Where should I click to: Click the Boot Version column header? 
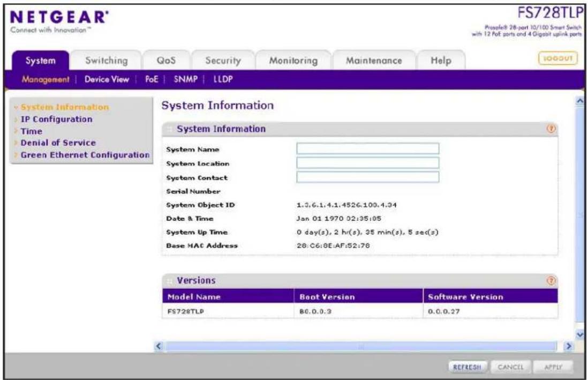click(x=358, y=296)
